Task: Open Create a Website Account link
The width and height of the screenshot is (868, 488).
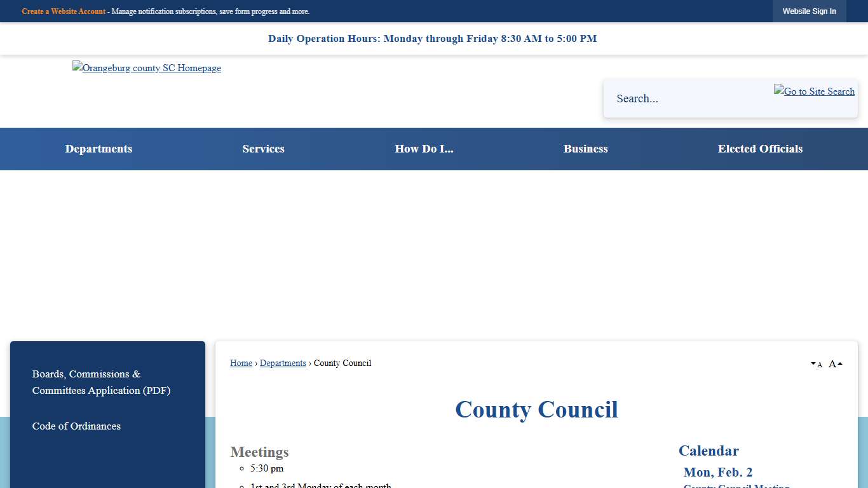Action: [x=63, y=11]
